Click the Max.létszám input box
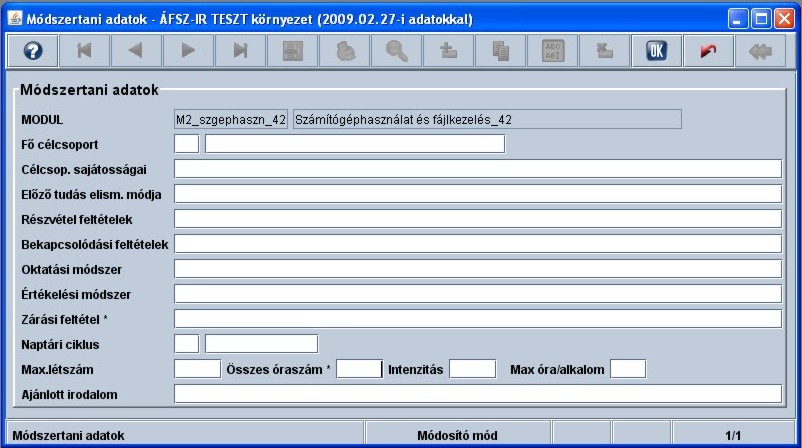 pos(196,369)
